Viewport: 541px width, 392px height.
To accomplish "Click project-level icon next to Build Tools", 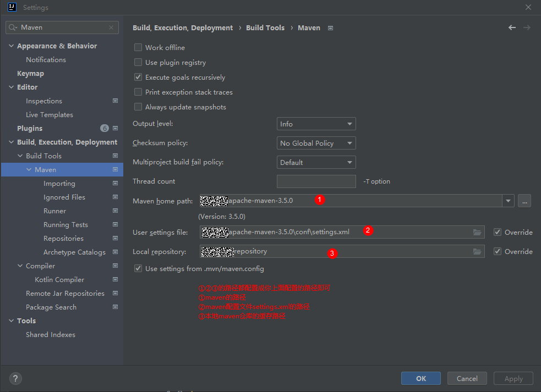I will coord(115,156).
